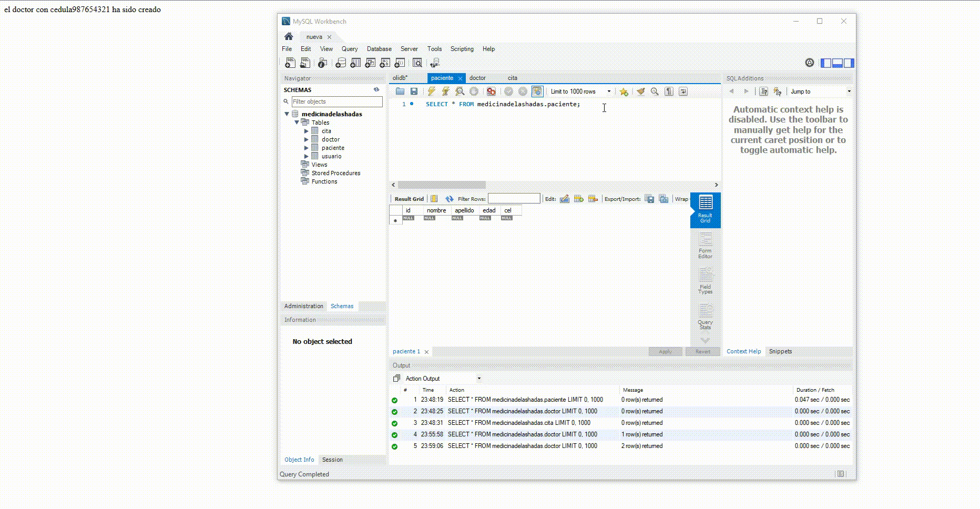Open the explain plan magnifier icon
980x509 pixels.
click(x=459, y=91)
